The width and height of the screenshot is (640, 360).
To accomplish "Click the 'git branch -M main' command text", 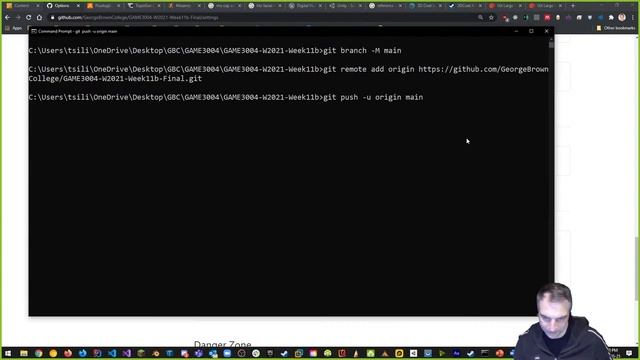I will [x=362, y=51].
